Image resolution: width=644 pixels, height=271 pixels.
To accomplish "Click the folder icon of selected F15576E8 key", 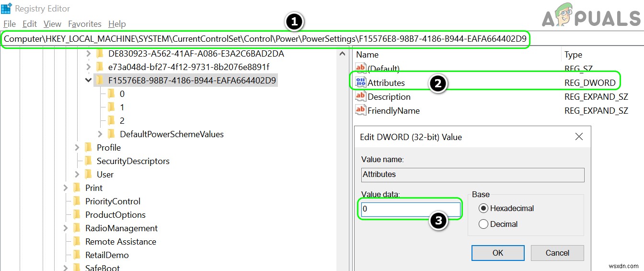I will 100,80.
